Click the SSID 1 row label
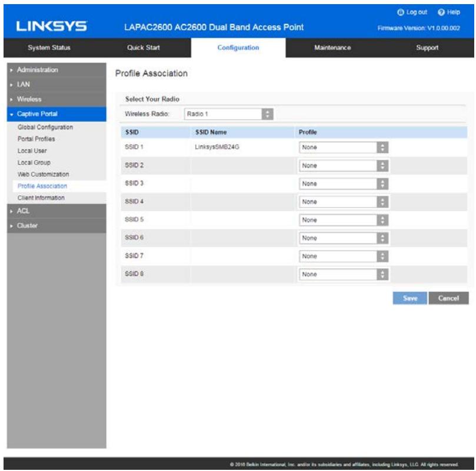Screen dimensions: 476x471 [134, 147]
